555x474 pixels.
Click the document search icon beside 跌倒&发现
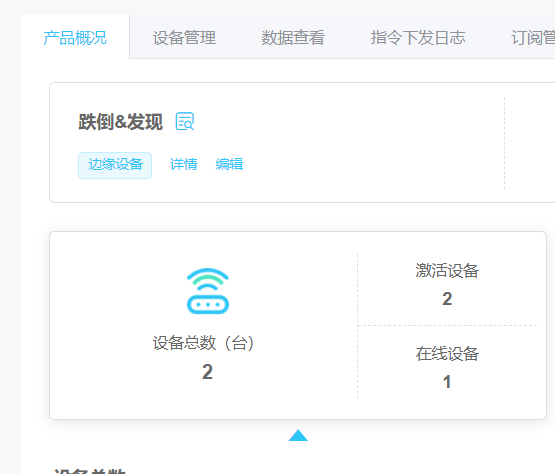click(x=185, y=121)
